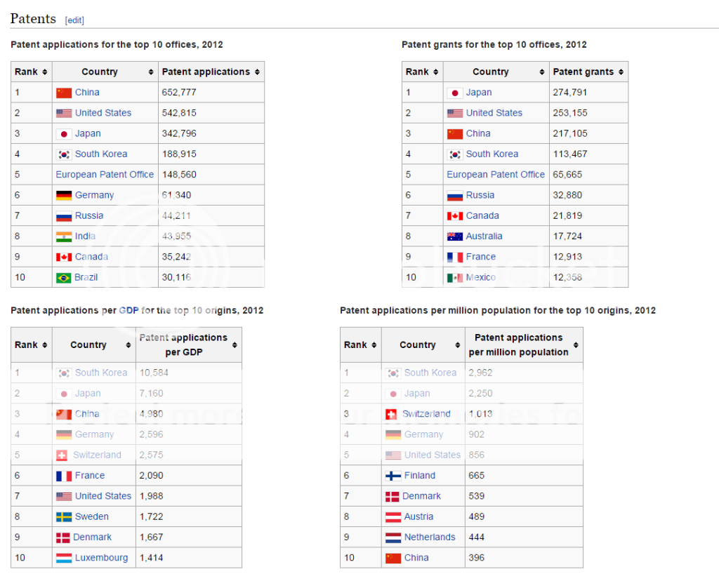This screenshot has height=588, width=719.
Task: Sort by applications per million population column
Action: click(576, 345)
